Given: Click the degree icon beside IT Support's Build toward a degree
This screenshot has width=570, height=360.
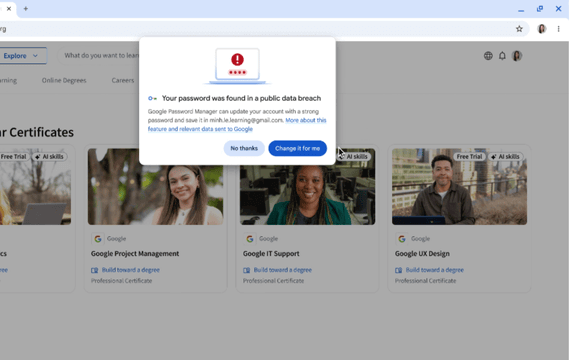Looking at the screenshot, I should 246,270.
